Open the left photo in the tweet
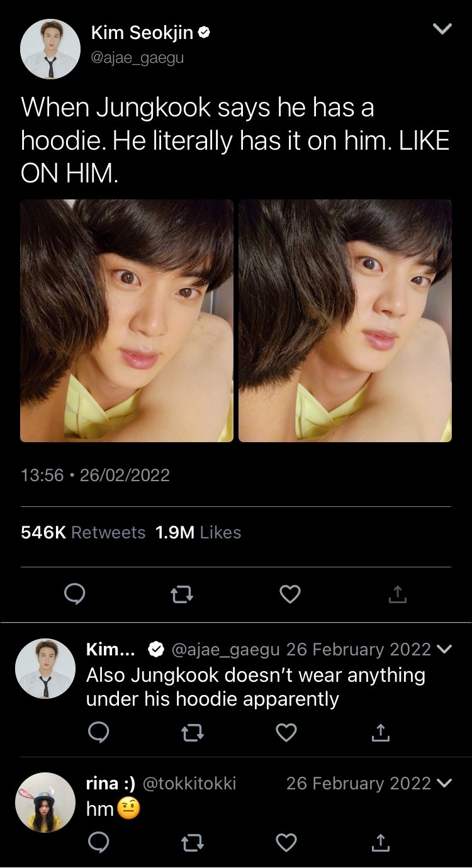This screenshot has width=472, height=868. [126, 321]
